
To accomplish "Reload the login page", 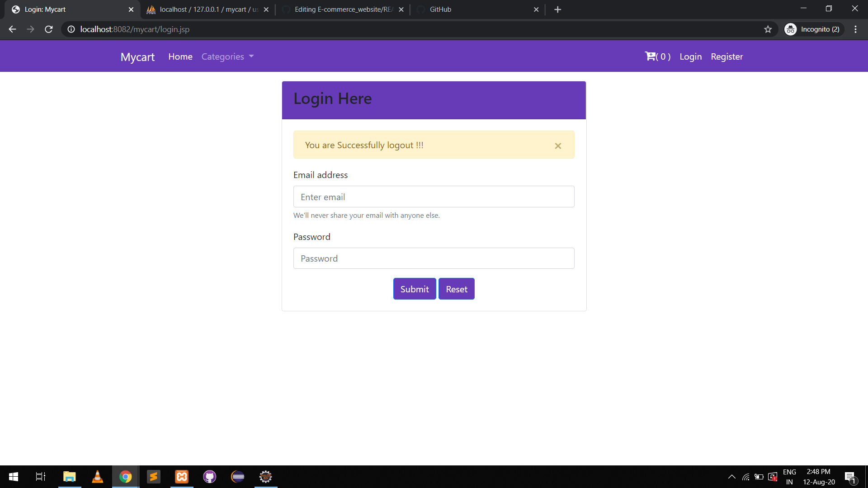I will pos(49,29).
